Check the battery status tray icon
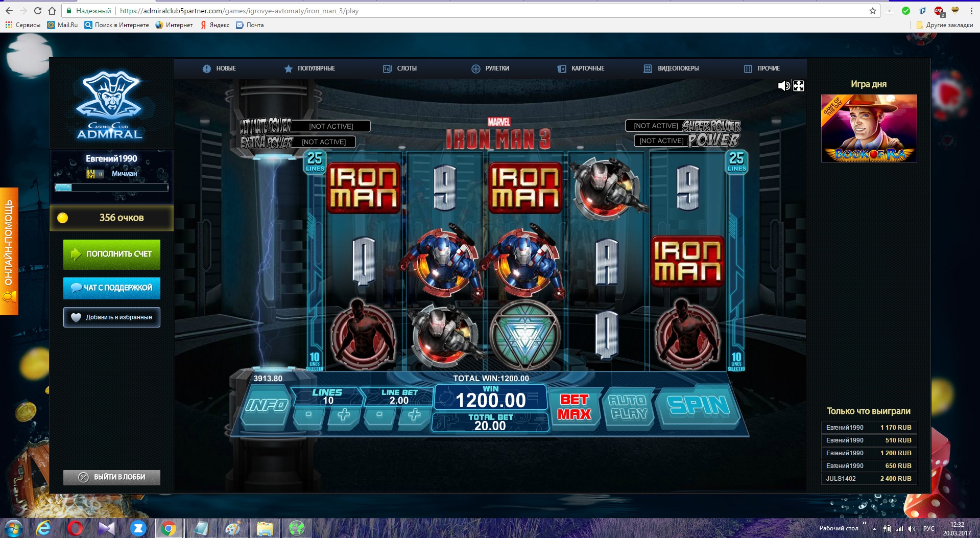This screenshot has height=538, width=980. coord(887,529)
